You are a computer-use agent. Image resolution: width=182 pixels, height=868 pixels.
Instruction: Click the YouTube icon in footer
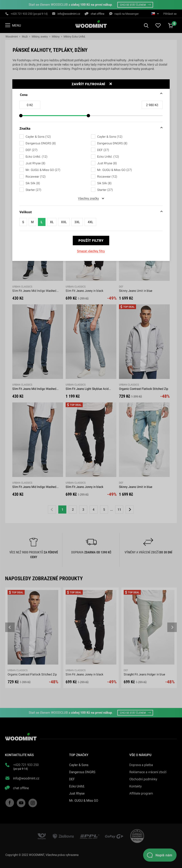coord(21,803)
